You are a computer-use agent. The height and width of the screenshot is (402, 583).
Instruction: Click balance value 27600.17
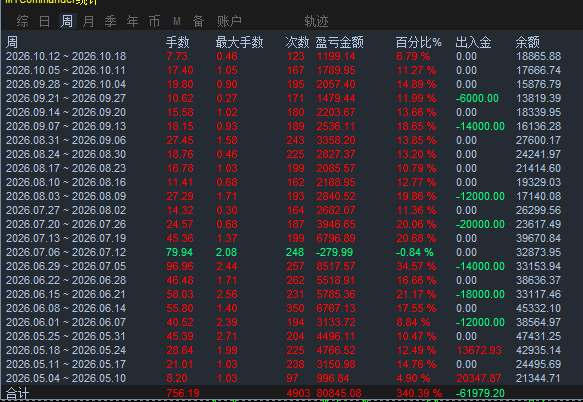[538, 140]
